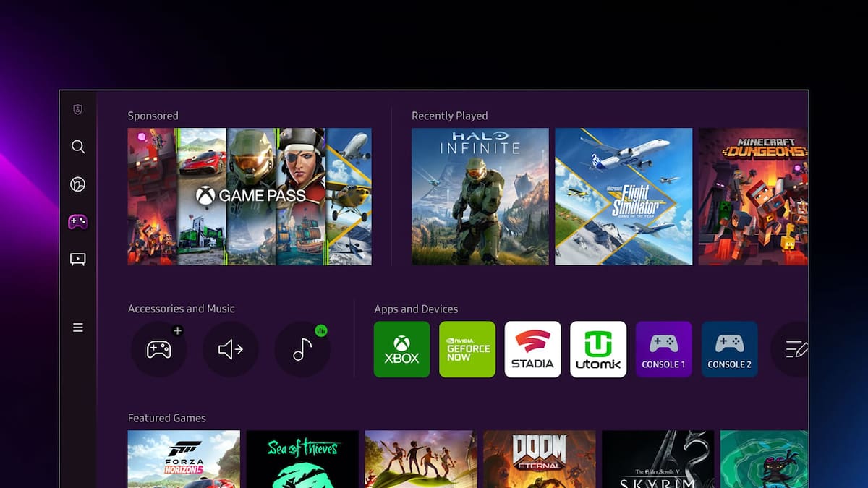The image size is (868, 488).
Task: Launch the Utomik app
Action: [598, 349]
